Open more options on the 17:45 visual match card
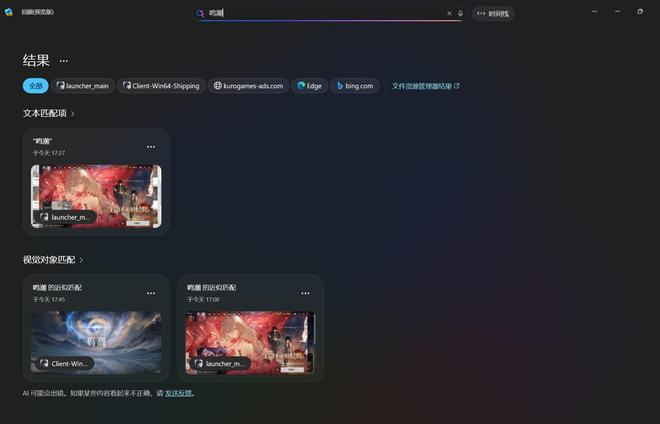Viewport: 660px width, 424px height. [x=151, y=293]
